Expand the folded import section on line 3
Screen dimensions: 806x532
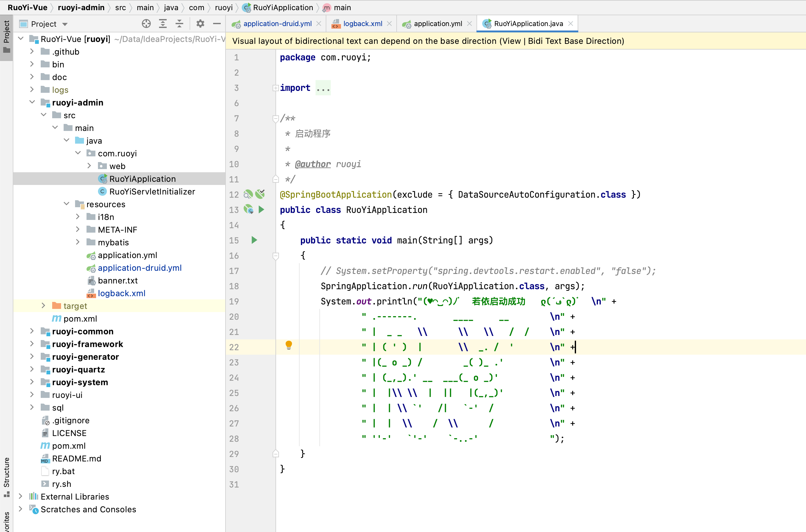pos(276,88)
